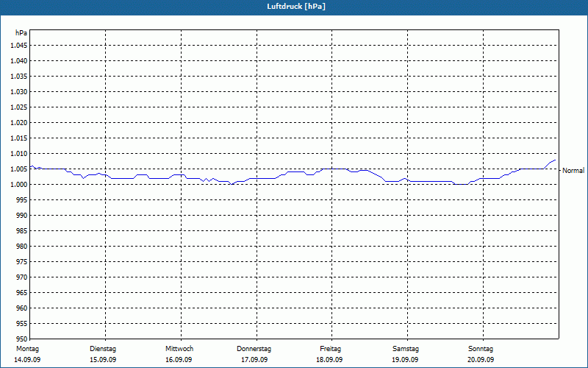
Task: Select the 960 axis value
Action: click(x=22, y=308)
